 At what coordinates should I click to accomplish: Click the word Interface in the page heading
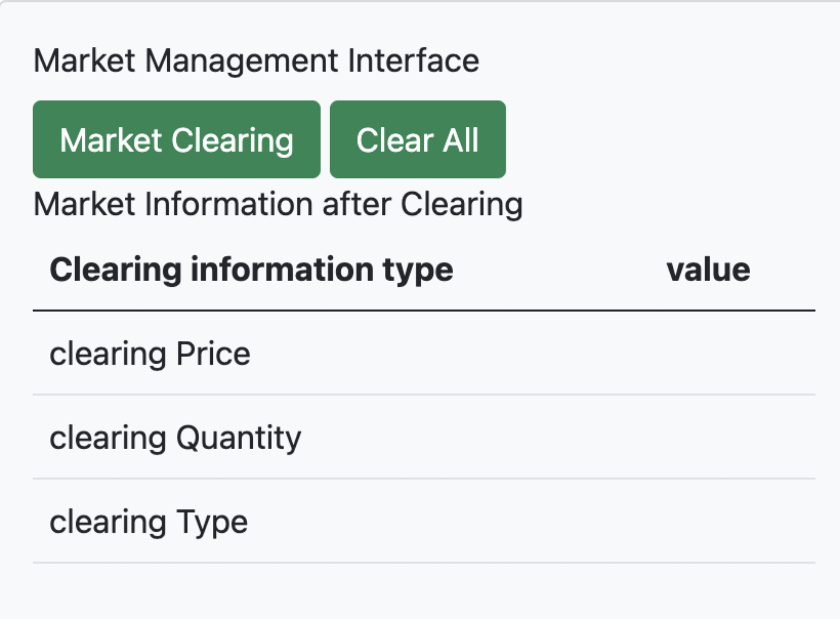point(413,61)
